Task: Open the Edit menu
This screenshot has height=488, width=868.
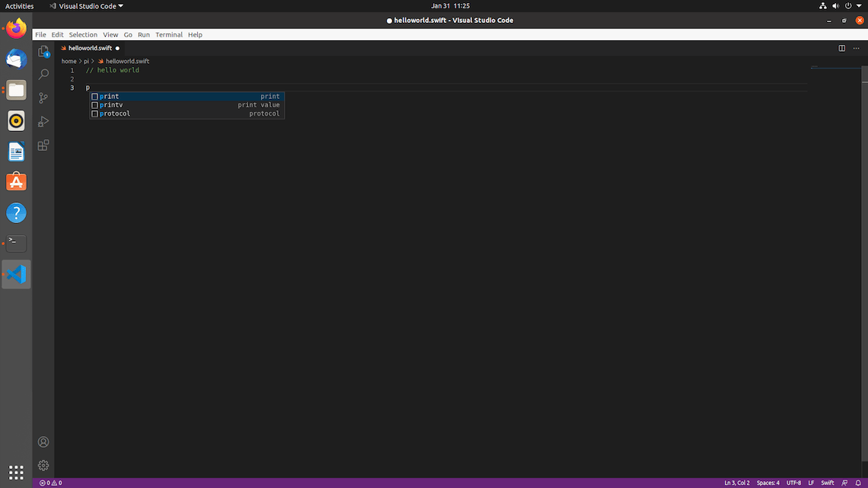Action: coord(57,34)
